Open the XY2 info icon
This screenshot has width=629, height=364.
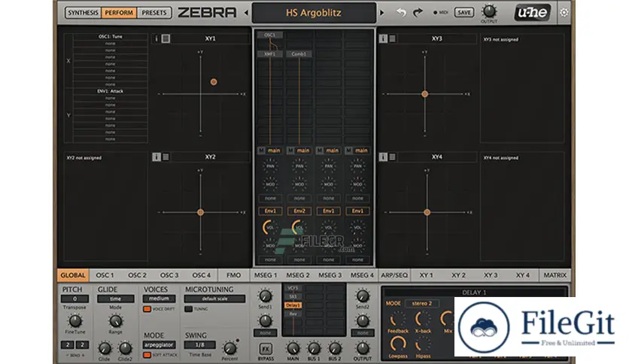click(x=156, y=156)
